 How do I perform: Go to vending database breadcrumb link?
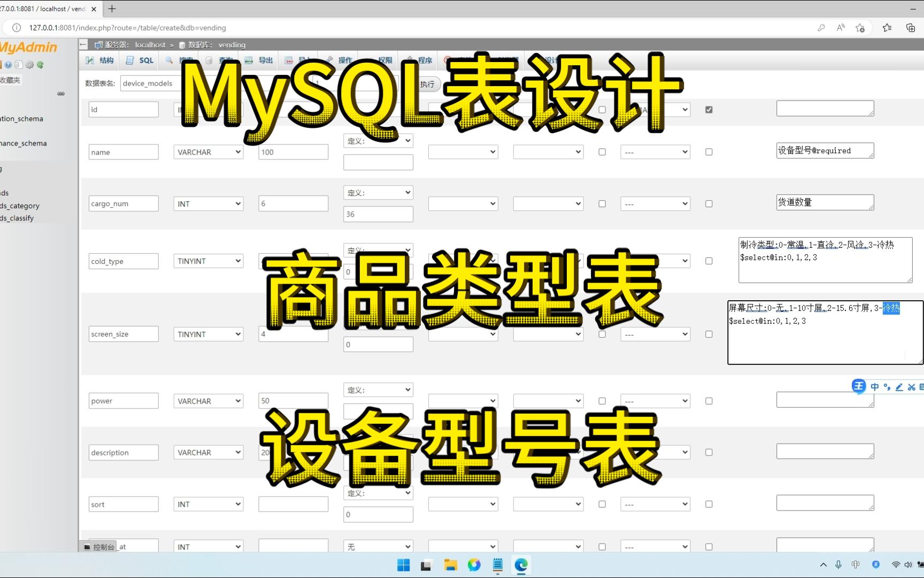click(x=232, y=45)
